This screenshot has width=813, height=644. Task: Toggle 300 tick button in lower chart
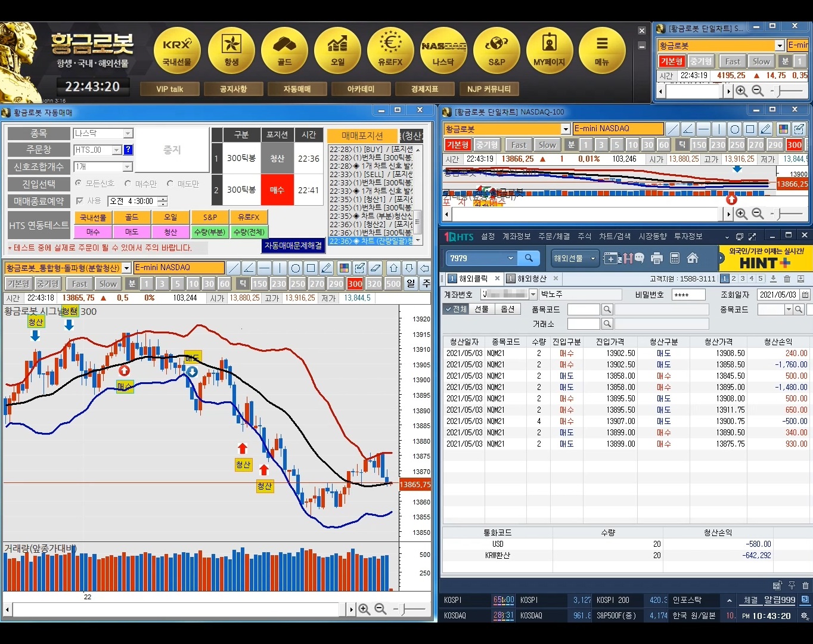pos(355,284)
